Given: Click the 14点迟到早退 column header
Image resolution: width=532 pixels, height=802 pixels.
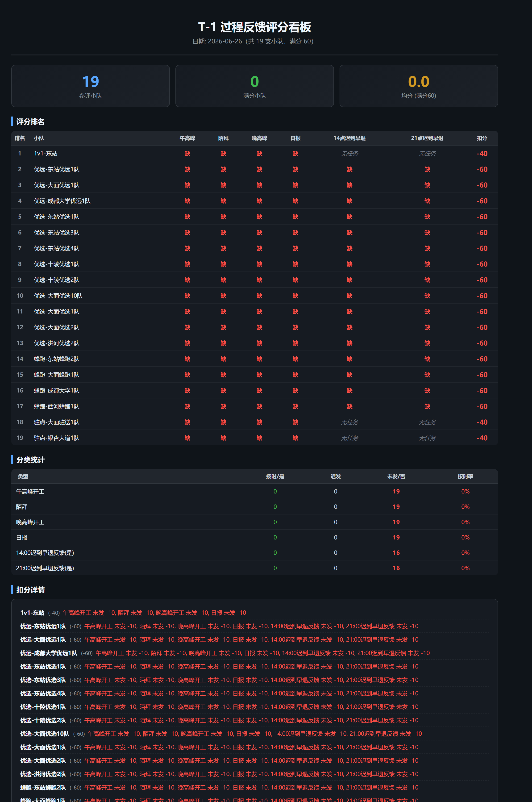Looking at the screenshot, I should pos(349,138).
